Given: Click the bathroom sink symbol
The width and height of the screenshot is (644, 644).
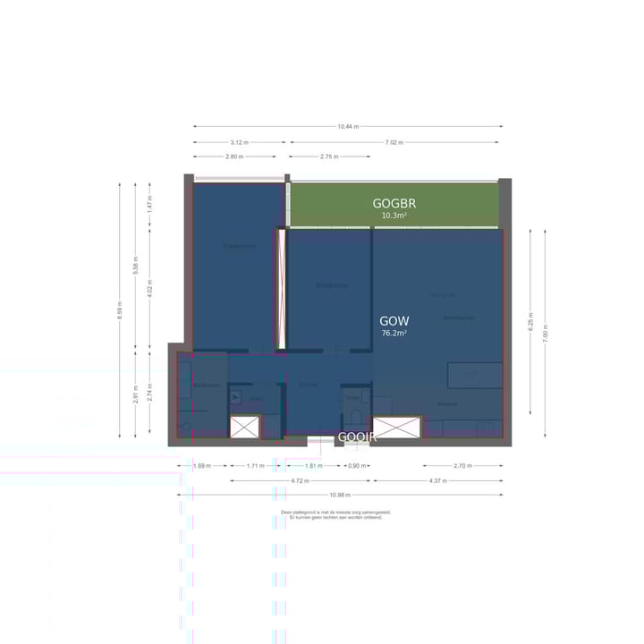Looking at the screenshot, I should coord(185,426).
